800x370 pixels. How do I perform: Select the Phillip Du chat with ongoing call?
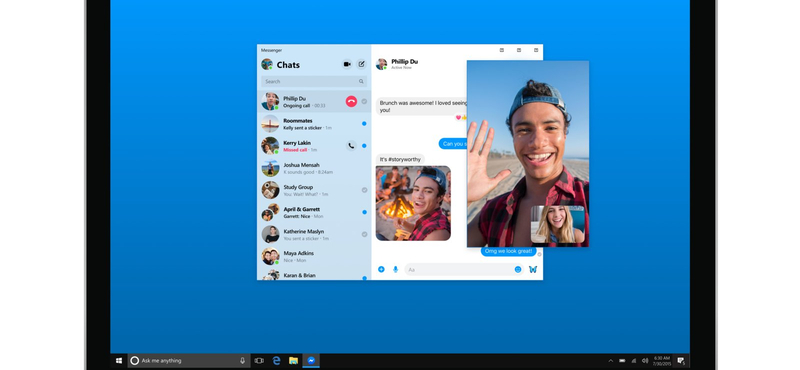(x=314, y=101)
